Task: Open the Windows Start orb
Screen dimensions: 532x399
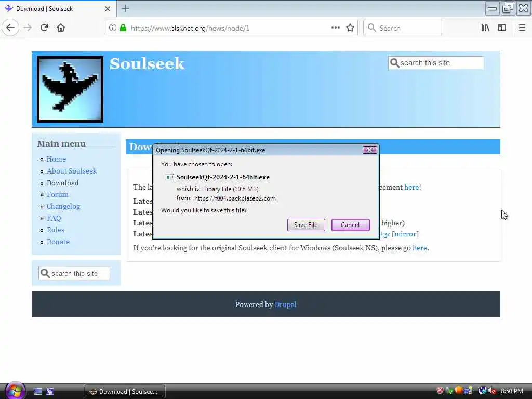Action: (14, 391)
